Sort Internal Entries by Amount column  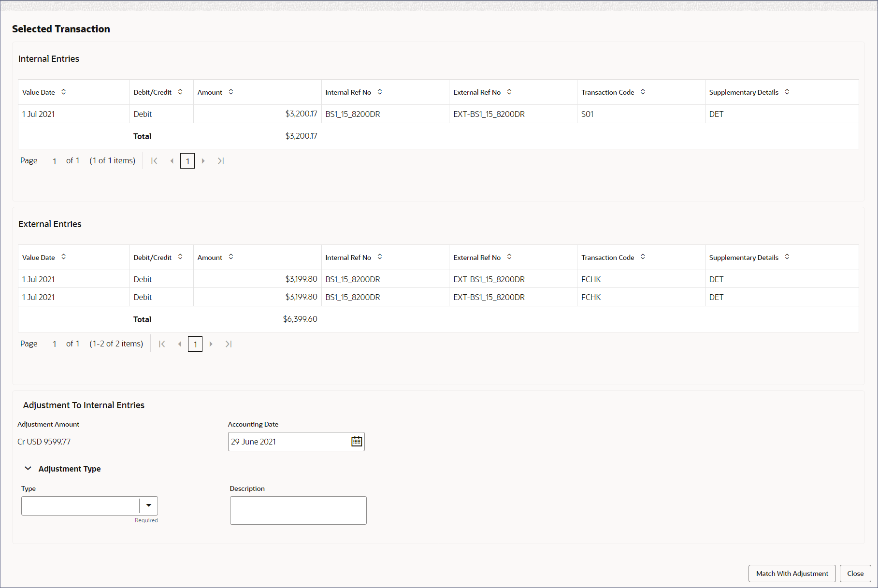tap(231, 92)
